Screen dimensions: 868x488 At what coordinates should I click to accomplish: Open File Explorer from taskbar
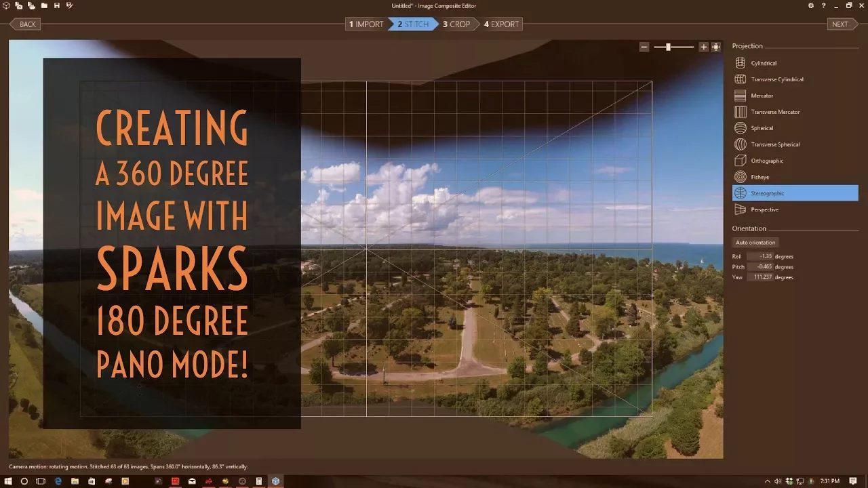click(x=75, y=481)
